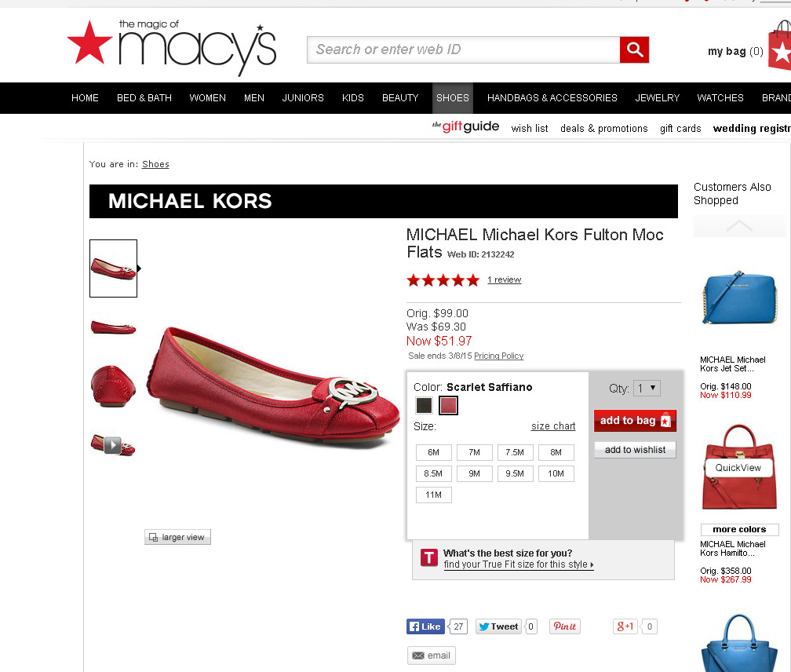Open the SHOES navigation tab
Screen dimensions: 791x672
453,98
